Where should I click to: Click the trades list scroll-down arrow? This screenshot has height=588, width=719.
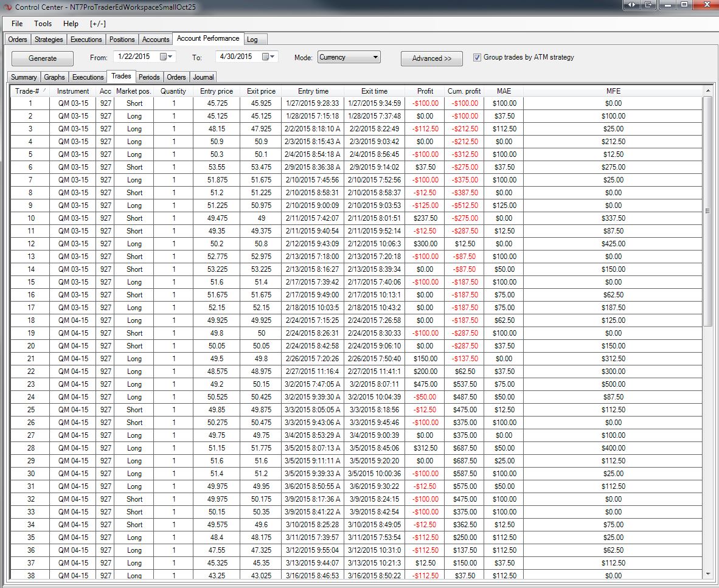tap(707, 574)
